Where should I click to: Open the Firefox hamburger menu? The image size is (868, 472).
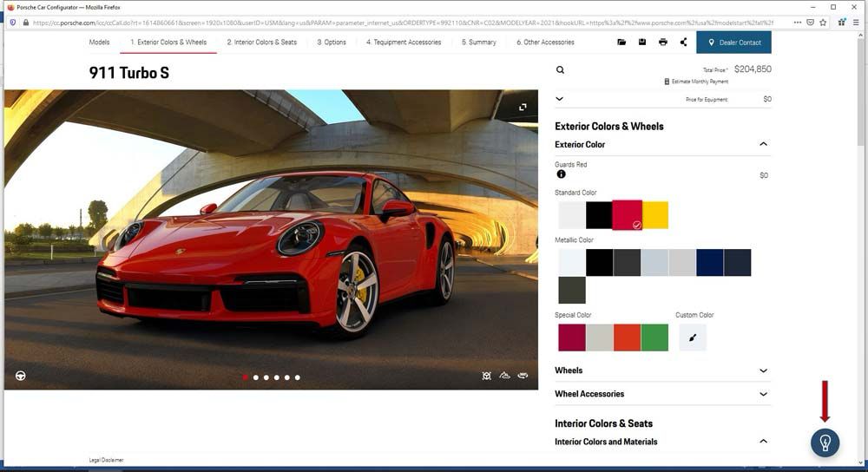856,23
